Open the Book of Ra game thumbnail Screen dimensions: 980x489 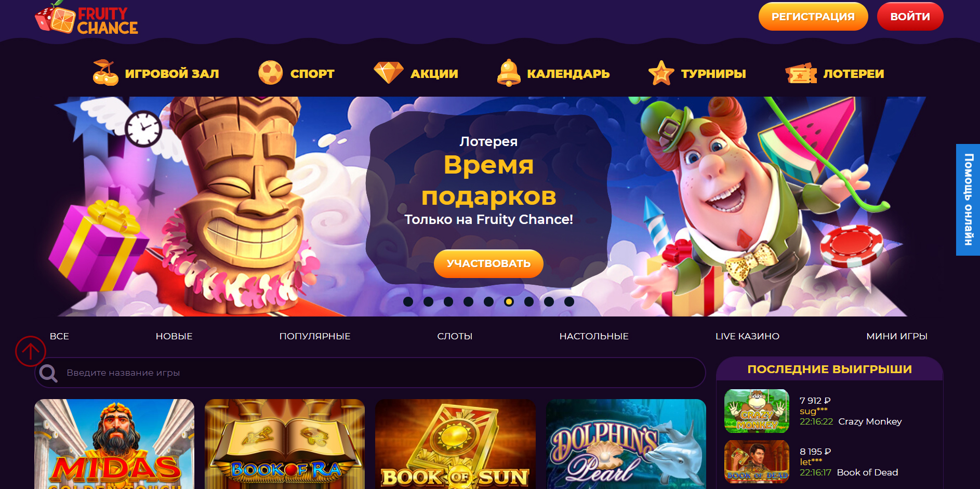click(285, 444)
